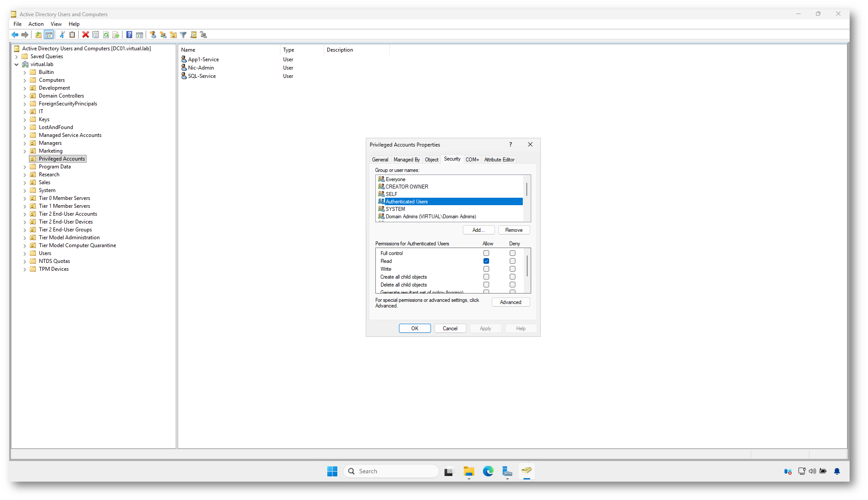Image resolution: width=868 pixels, height=500 pixels.
Task: Launch Microsoft Edge from the taskbar
Action: pos(488,471)
